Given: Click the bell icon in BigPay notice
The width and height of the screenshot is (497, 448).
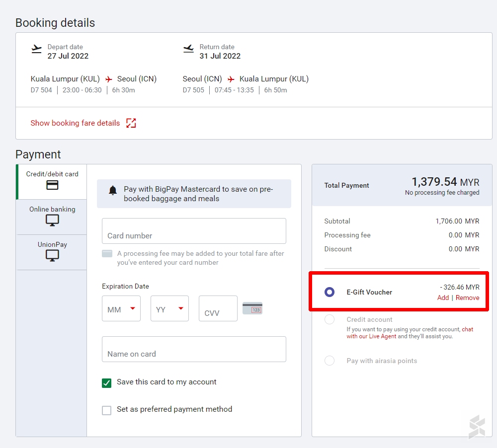Looking at the screenshot, I should pos(113,191).
